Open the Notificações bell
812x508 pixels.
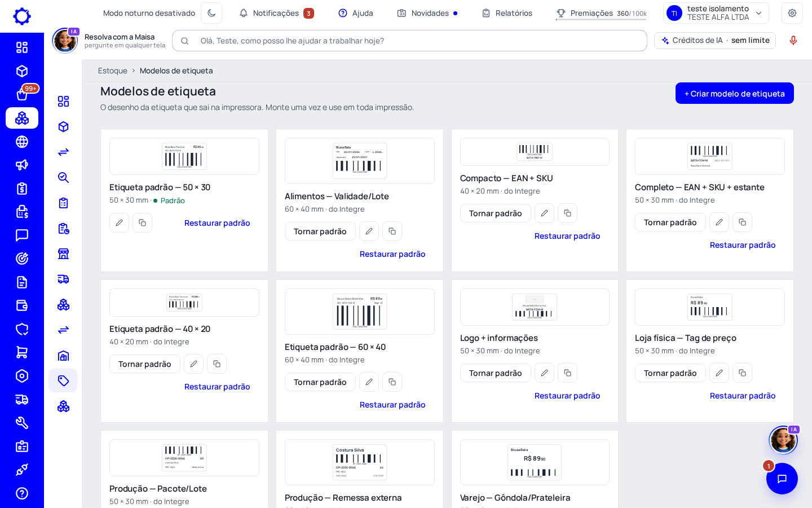pyautogui.click(x=276, y=13)
